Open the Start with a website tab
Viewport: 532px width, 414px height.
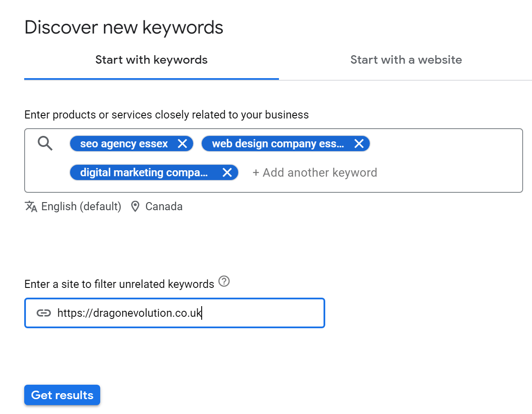pyautogui.click(x=405, y=60)
